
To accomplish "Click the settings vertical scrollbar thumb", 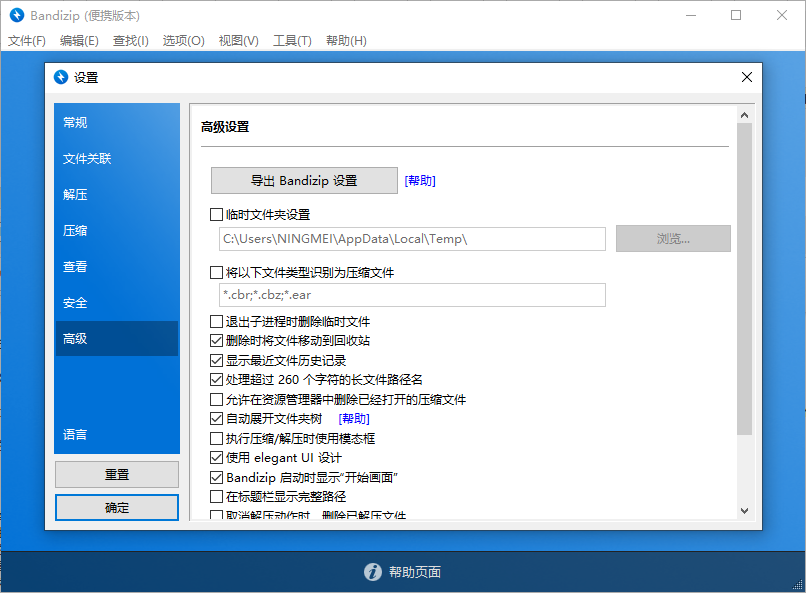I will (x=744, y=279).
